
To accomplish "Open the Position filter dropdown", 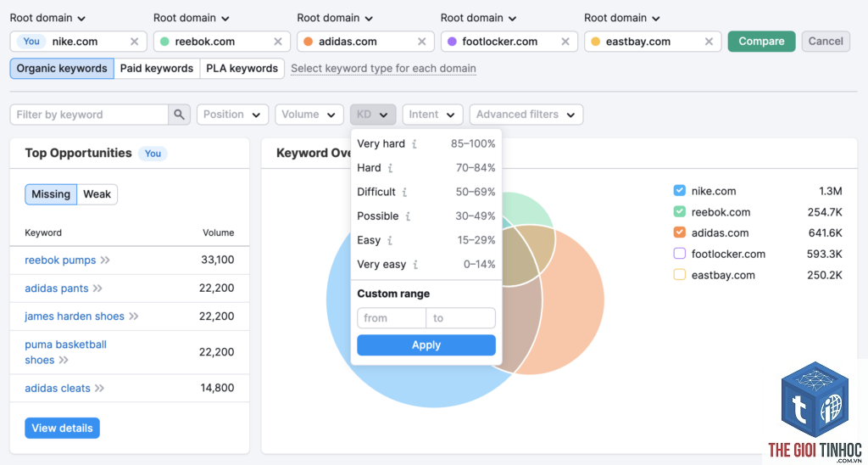I will pos(232,115).
